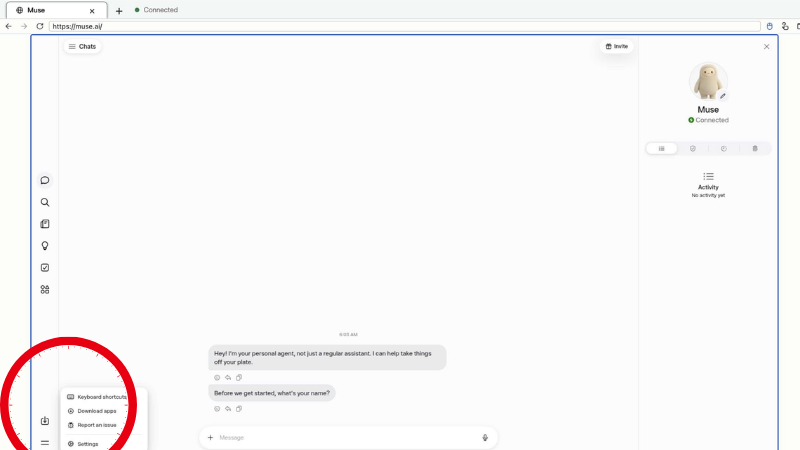Open a new browser tab
800x450 pixels.
pos(119,11)
